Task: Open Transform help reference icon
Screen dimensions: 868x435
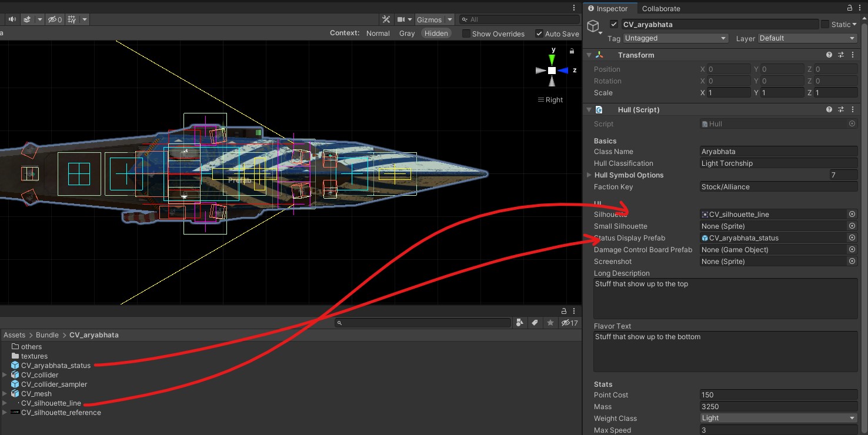Action: coord(829,55)
